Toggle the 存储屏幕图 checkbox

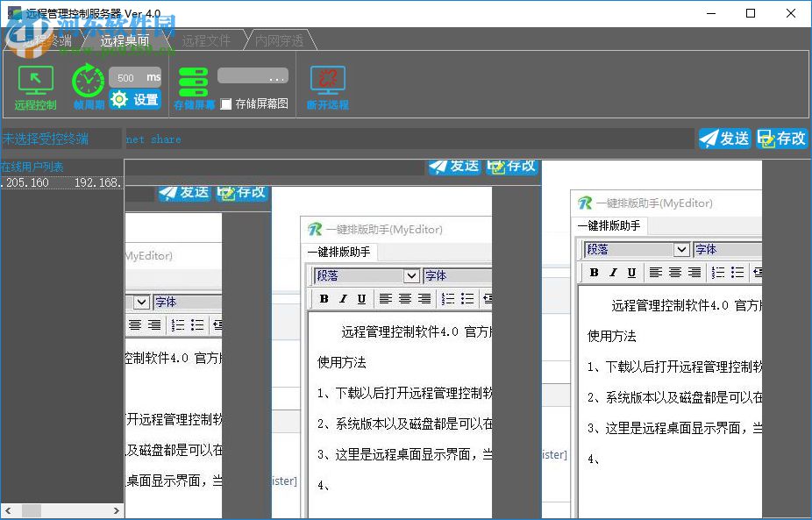225,104
